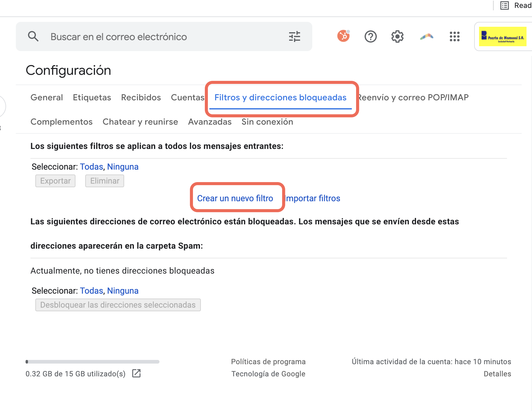Click Importar filtros link

click(312, 198)
